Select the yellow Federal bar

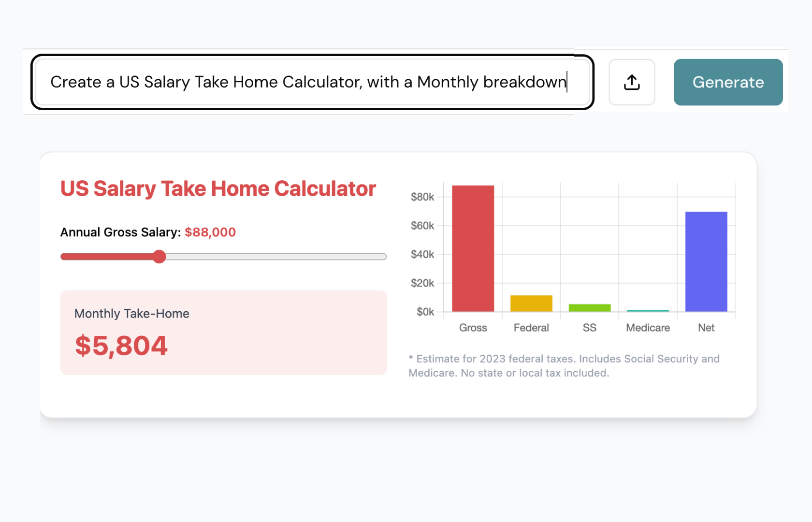(x=531, y=303)
